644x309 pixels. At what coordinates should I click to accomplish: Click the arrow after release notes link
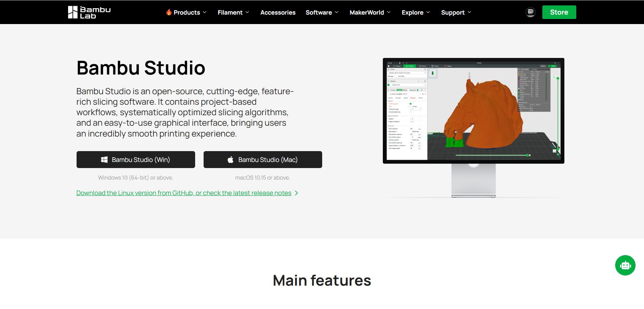tap(296, 193)
